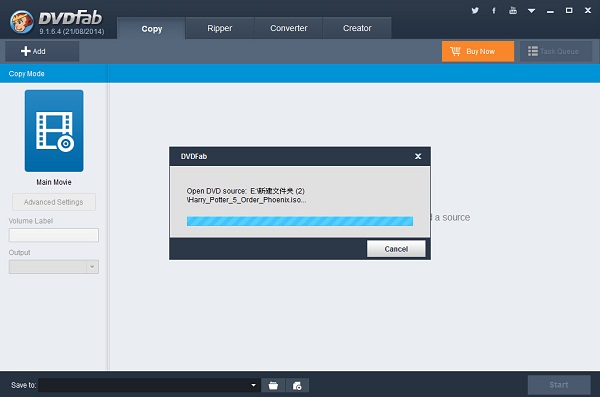The width and height of the screenshot is (600, 397).
Task: Click the DVDFab mascot logo
Action: pos(21,21)
